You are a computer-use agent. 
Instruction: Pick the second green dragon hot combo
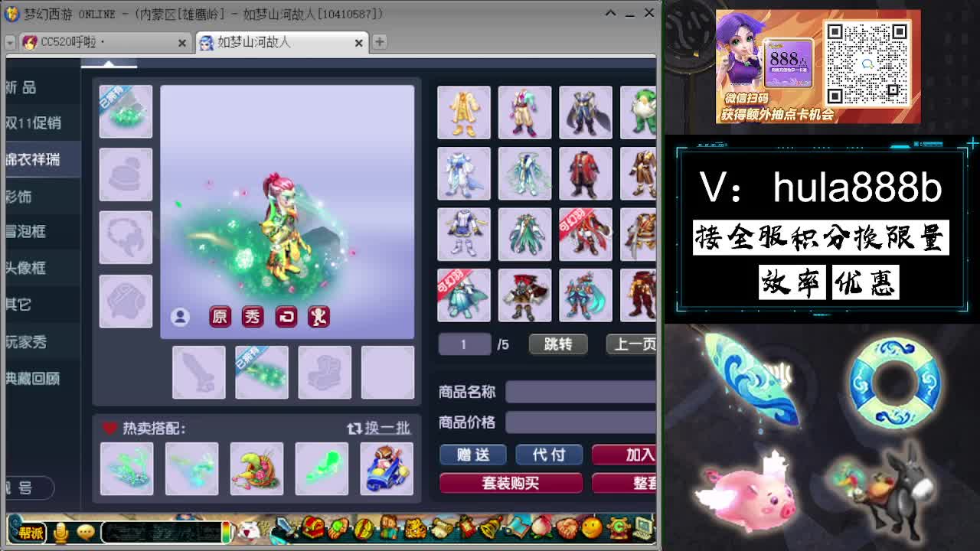point(192,469)
